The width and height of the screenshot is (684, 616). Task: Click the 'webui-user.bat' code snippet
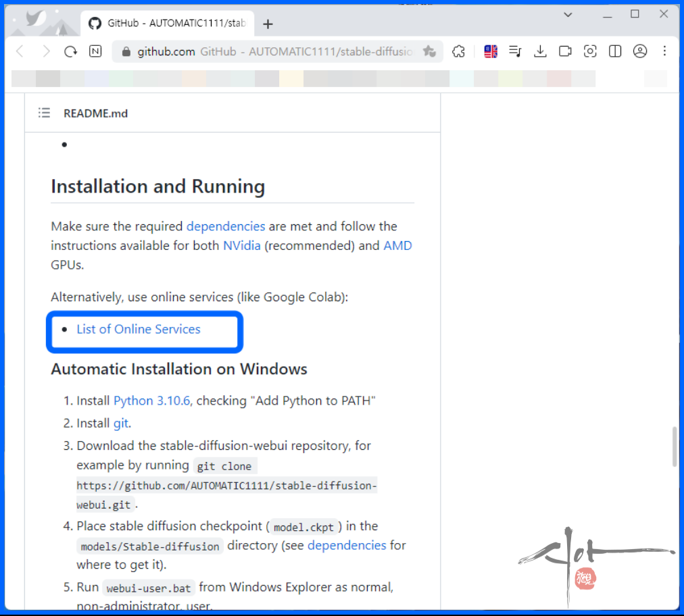point(149,588)
